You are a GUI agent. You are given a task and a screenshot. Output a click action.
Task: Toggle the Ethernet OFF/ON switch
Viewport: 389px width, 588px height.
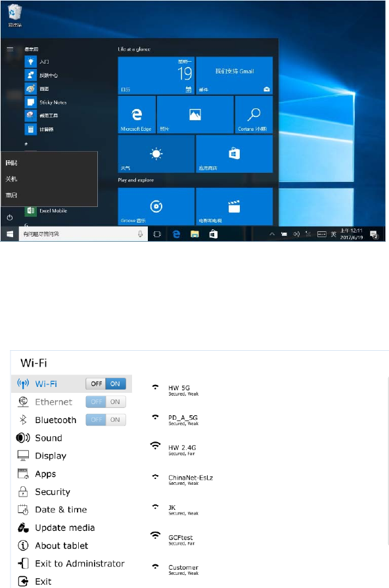[106, 401]
